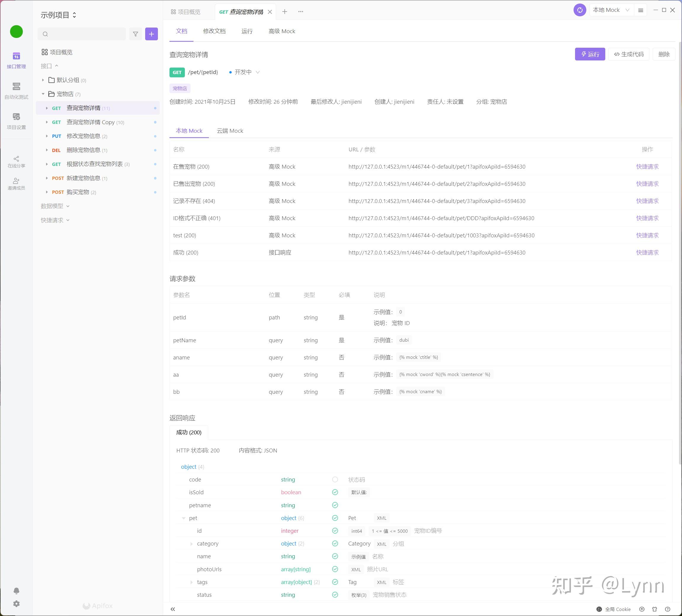The image size is (682, 616).
Task: Toggle the required circle for the code field
Action: [335, 479]
